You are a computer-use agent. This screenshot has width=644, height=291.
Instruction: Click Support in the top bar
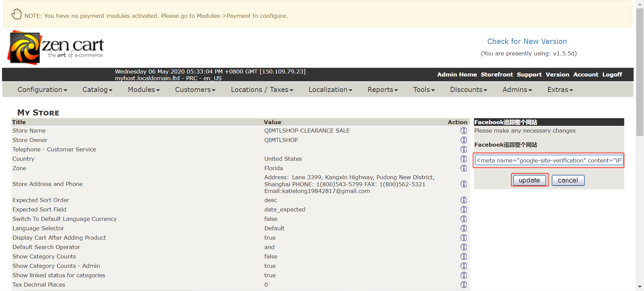pyautogui.click(x=529, y=75)
